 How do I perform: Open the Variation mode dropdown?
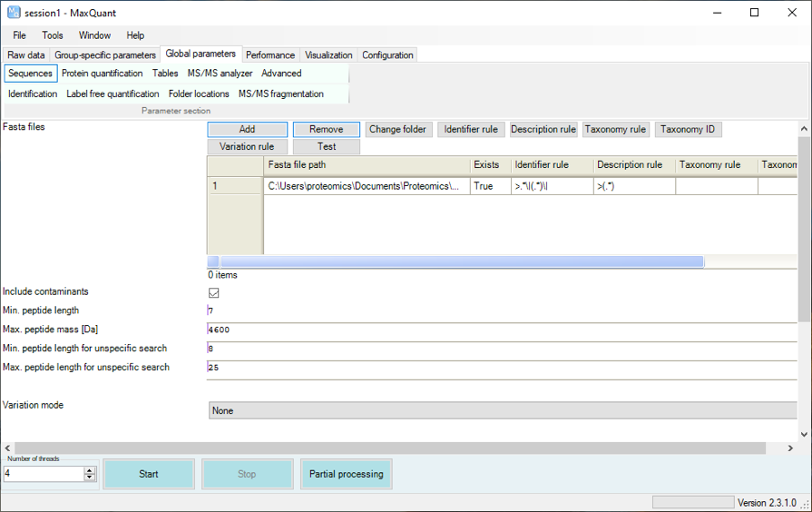click(x=502, y=410)
